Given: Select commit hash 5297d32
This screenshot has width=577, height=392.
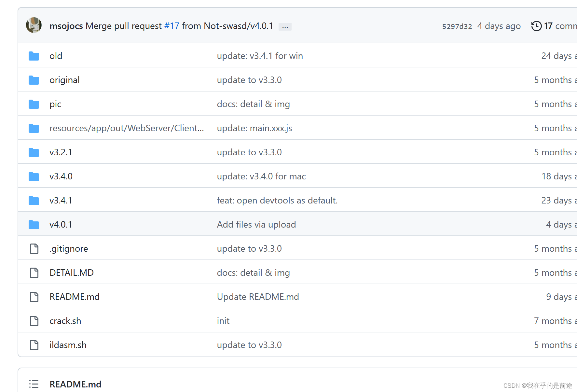Looking at the screenshot, I should coord(457,26).
